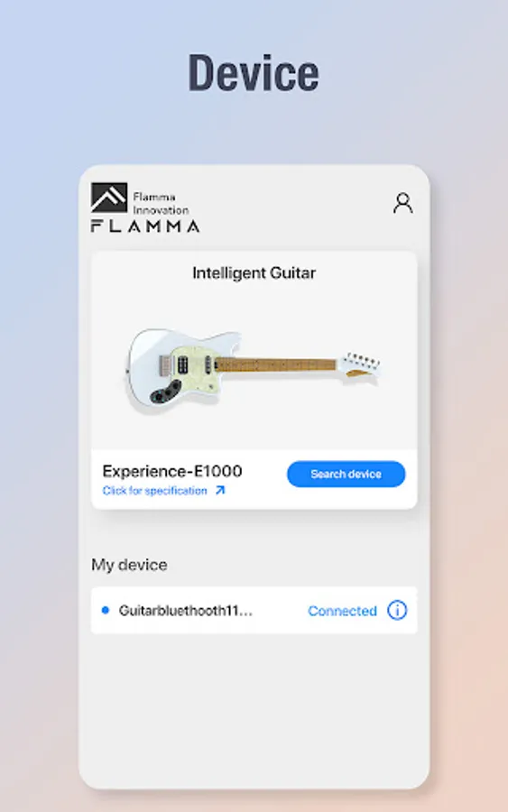Tap the Flamma Innovation tagline

161,204
